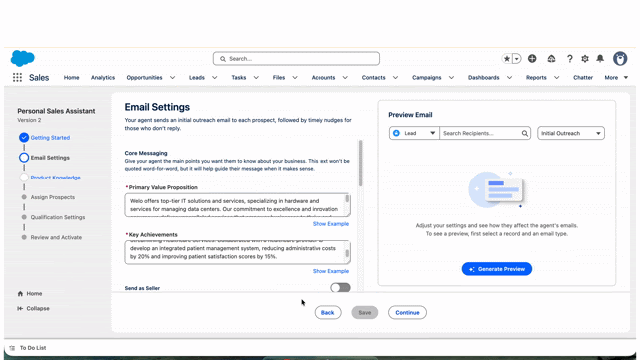The width and height of the screenshot is (640, 360).
Task: Open the user profile avatar
Action: (620, 59)
